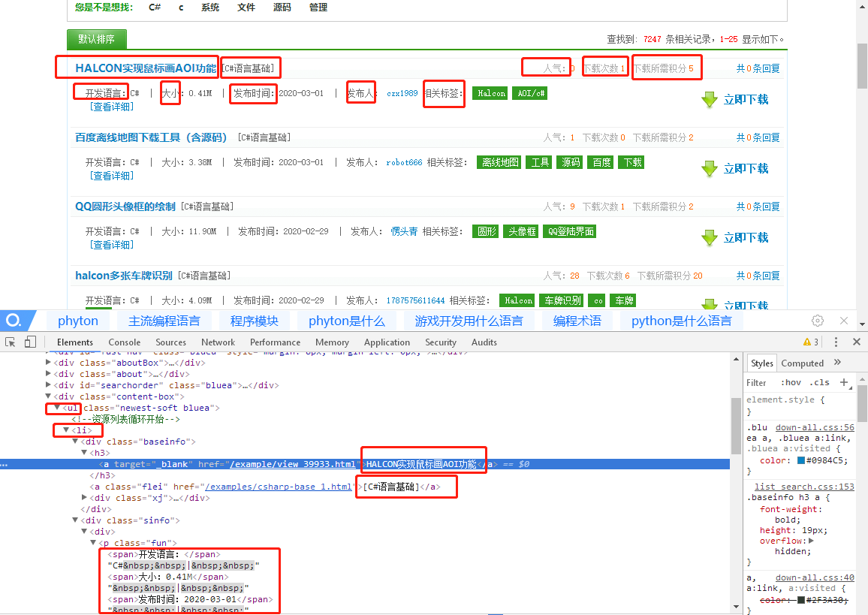This screenshot has width=868, height=615.
Task: Toggle the device toolbar icon
Action: [30, 342]
